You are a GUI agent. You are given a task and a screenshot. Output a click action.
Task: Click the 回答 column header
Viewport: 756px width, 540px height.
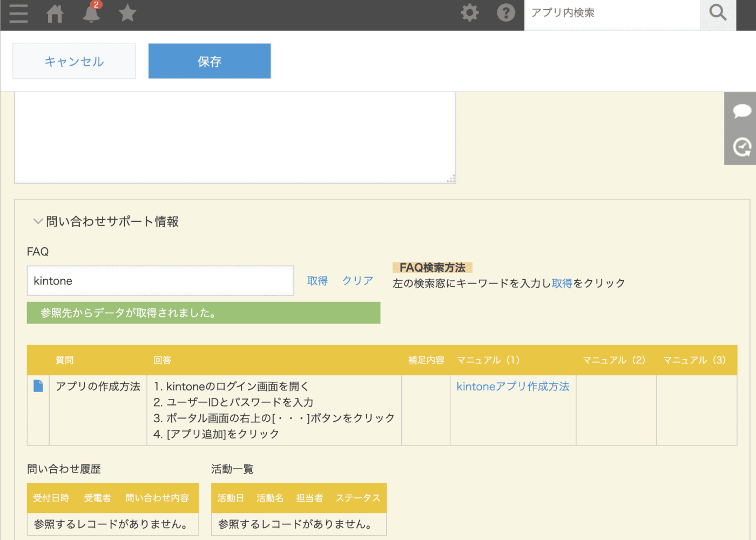162,360
